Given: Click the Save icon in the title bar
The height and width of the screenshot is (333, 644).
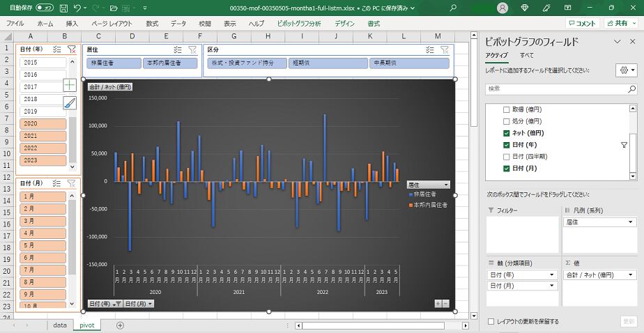Looking at the screenshot, I should pyautogui.click(x=63, y=8).
